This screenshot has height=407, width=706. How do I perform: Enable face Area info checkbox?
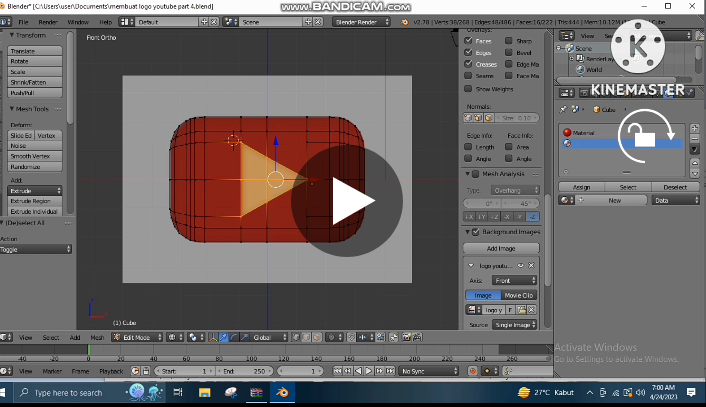[x=509, y=147]
